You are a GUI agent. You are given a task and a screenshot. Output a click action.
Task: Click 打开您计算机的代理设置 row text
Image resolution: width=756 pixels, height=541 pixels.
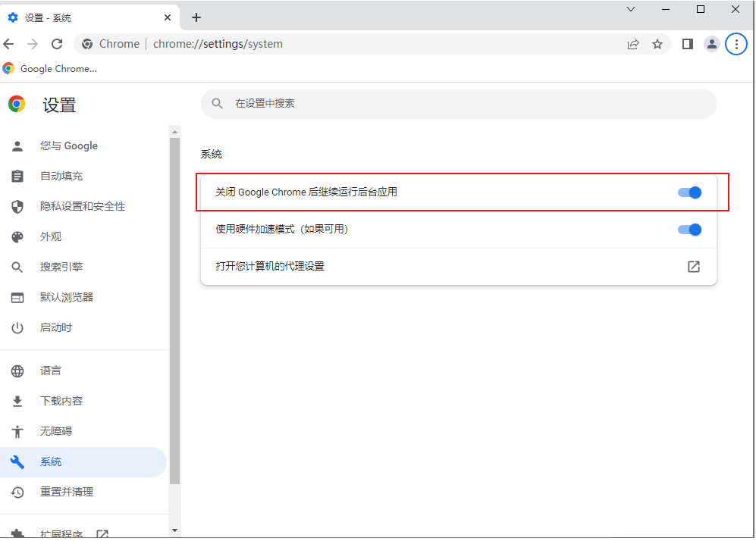coord(270,267)
